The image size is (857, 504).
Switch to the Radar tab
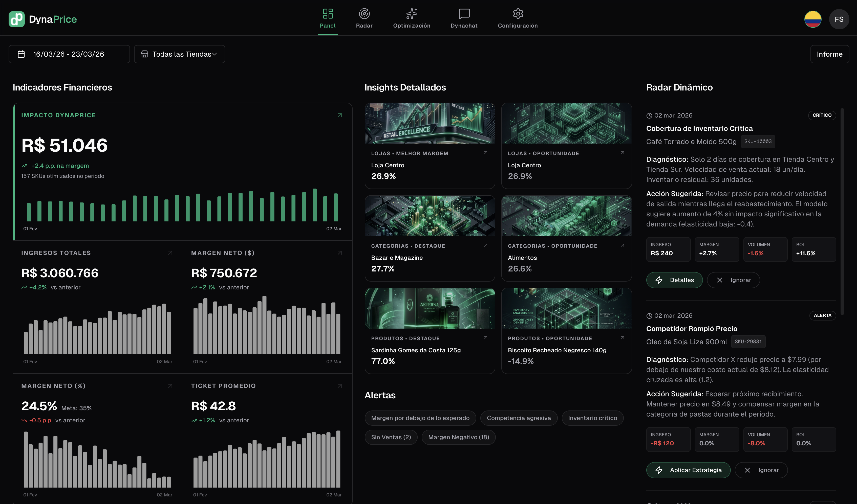364,19
